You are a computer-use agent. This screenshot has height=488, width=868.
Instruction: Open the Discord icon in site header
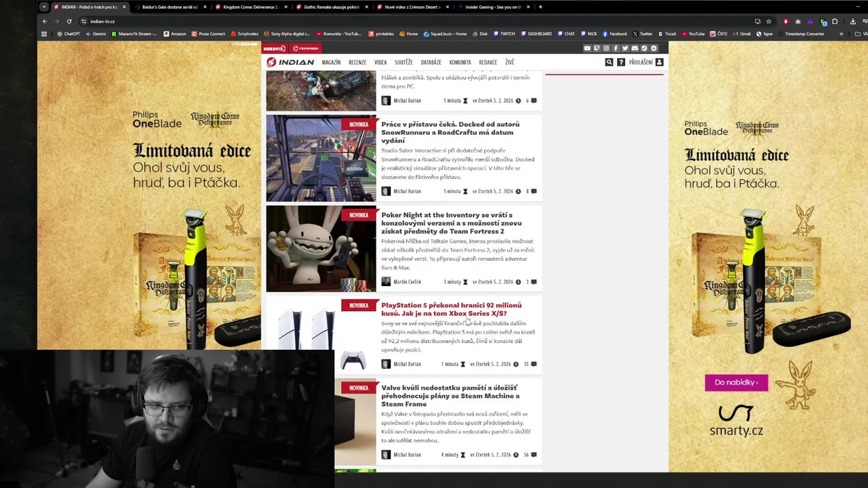635,48
